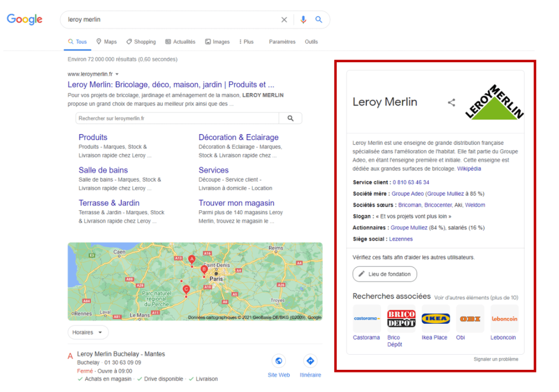Open the Terrasse & Jardin sitelink

[109, 203]
